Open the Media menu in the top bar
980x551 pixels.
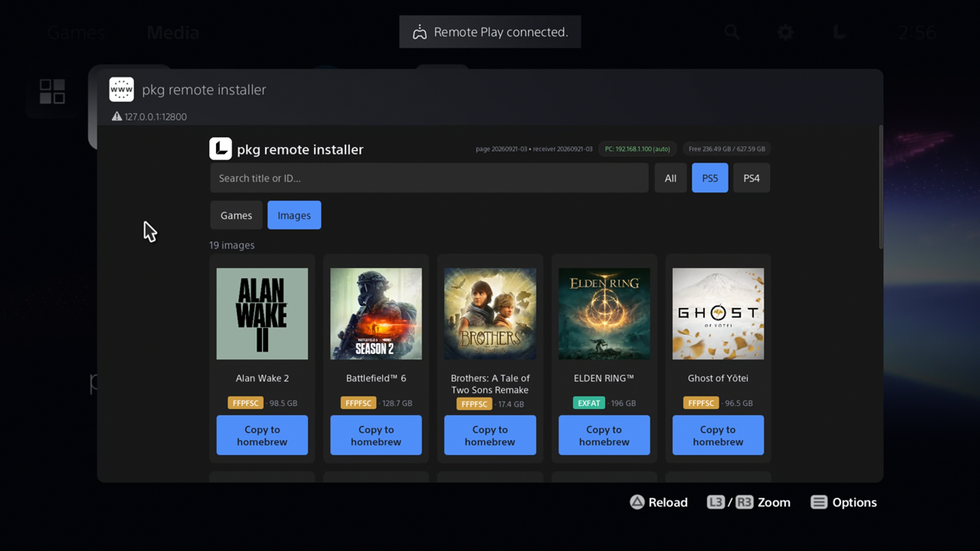click(173, 33)
